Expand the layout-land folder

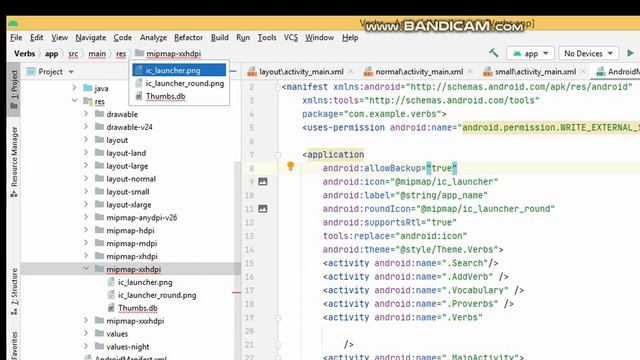coord(86,153)
